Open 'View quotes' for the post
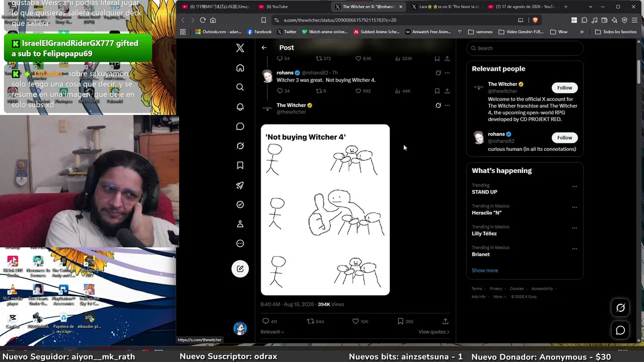Viewport: 644px width, 362px height. point(434,332)
